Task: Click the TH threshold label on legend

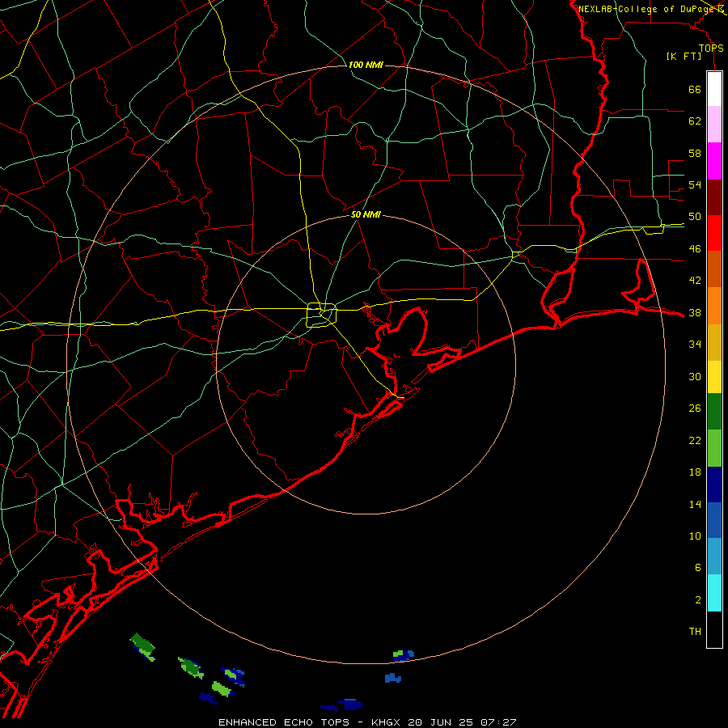Action: [695, 631]
